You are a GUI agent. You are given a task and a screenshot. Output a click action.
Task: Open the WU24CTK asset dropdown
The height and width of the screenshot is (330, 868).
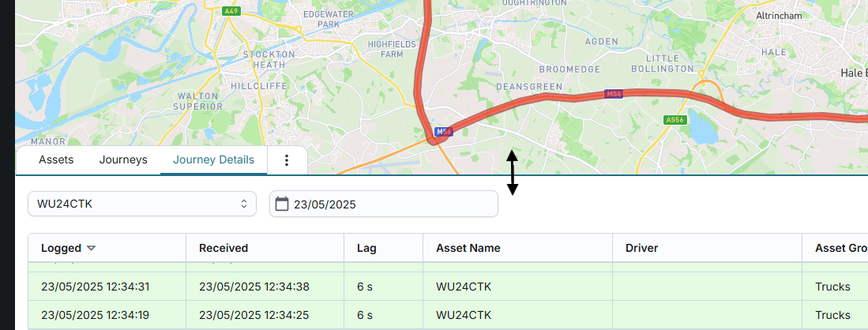tap(142, 204)
